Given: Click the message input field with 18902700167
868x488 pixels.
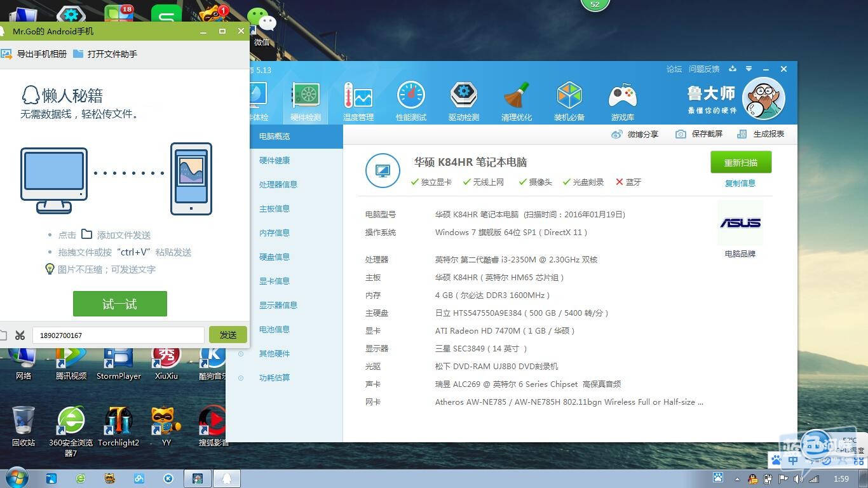Looking at the screenshot, I should (x=118, y=335).
